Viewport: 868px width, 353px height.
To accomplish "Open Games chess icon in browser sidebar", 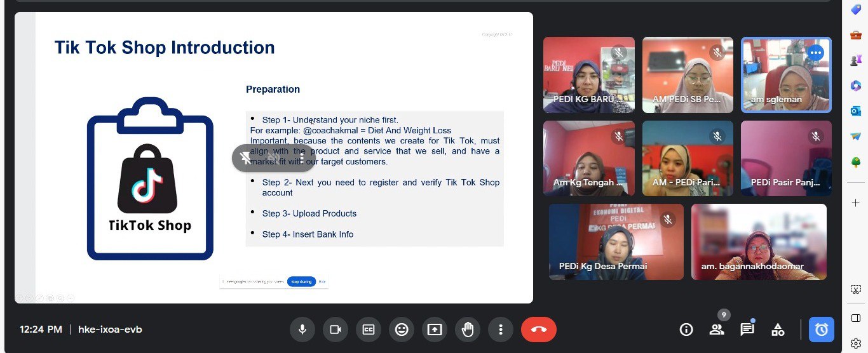I will 855,60.
